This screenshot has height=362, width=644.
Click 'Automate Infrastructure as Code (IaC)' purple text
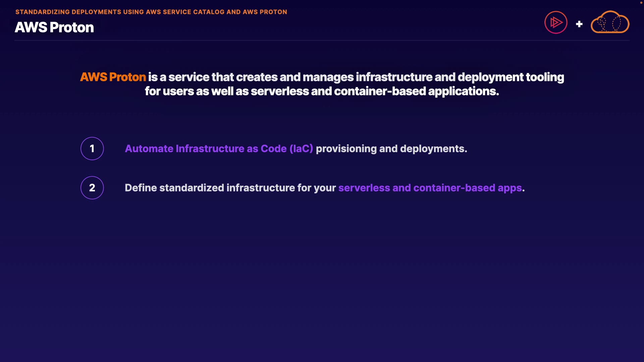[x=219, y=148]
